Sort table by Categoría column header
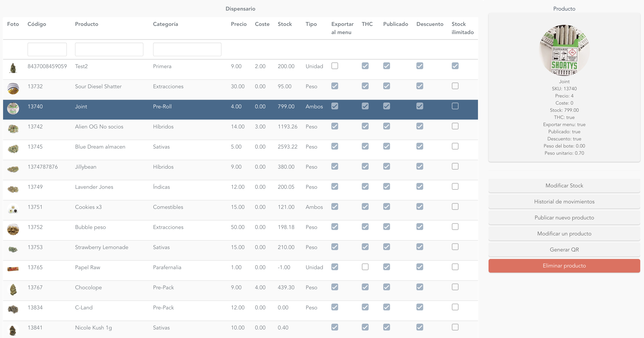Screen dimensions: 644x338 (x=165, y=24)
